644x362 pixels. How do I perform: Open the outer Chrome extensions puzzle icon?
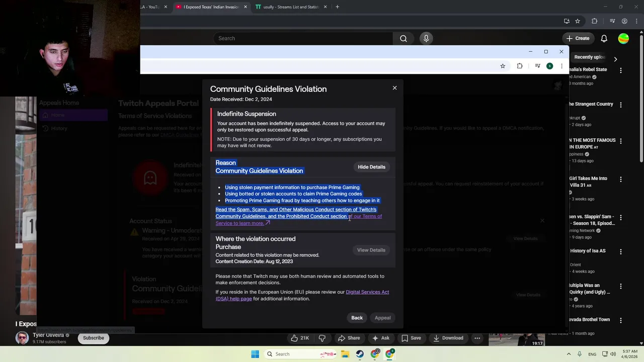(594, 21)
